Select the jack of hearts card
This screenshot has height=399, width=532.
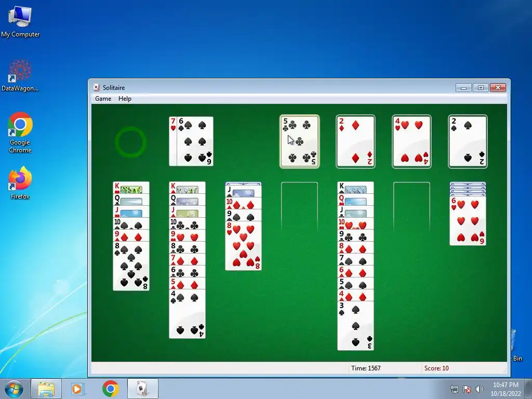pyautogui.click(x=131, y=212)
